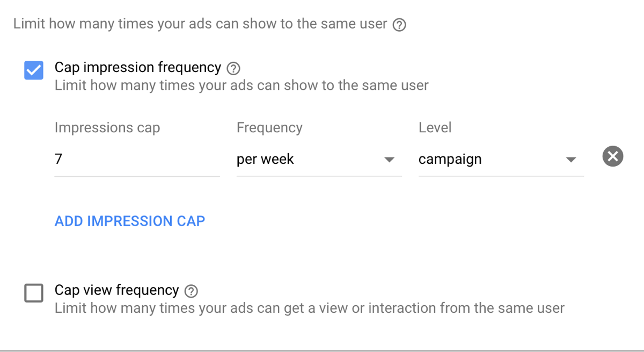
Task: Click the top ad limit heading text
Action: 200,24
